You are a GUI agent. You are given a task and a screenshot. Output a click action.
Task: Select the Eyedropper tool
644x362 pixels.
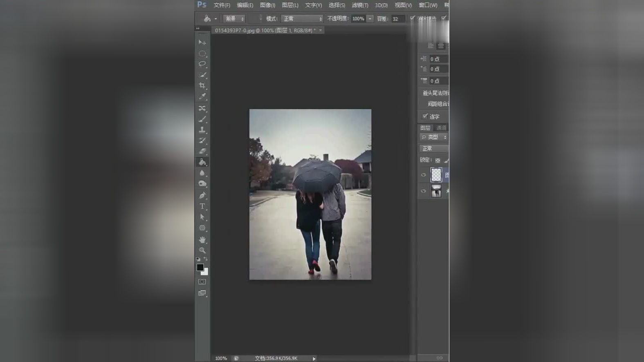[202, 96]
